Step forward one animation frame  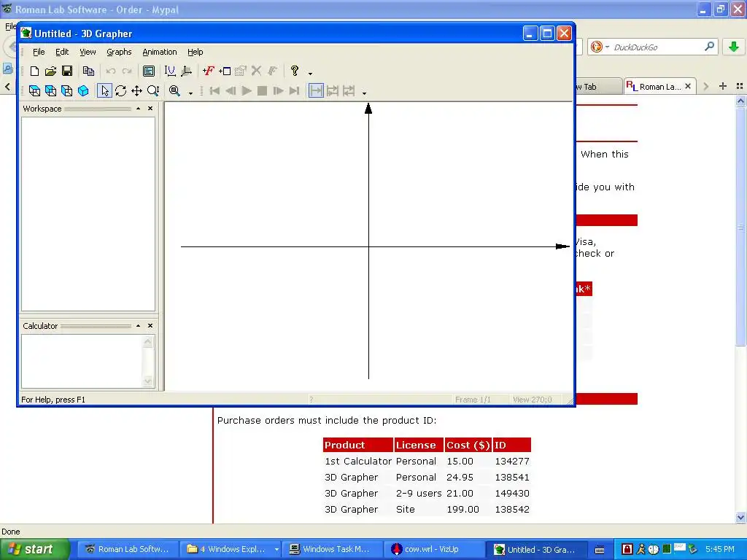pos(278,90)
